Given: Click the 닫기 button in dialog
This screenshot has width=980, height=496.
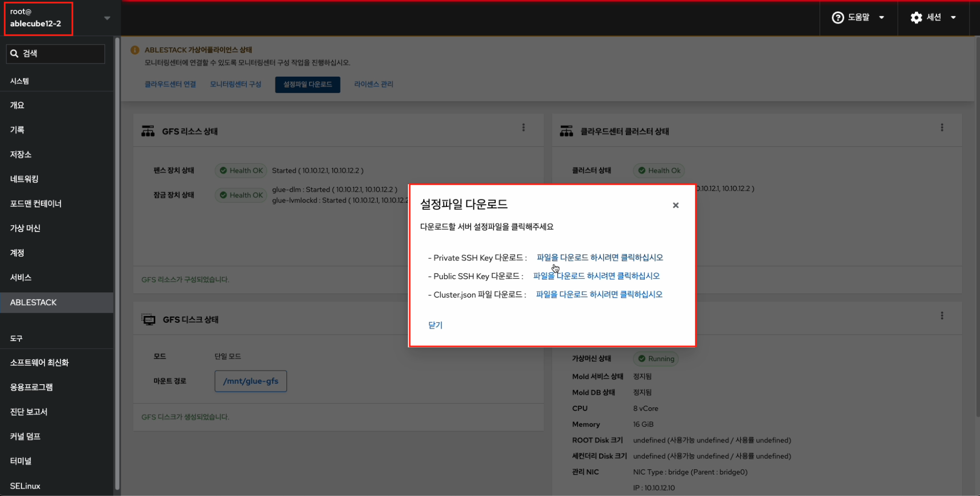Looking at the screenshot, I should pyautogui.click(x=435, y=325).
